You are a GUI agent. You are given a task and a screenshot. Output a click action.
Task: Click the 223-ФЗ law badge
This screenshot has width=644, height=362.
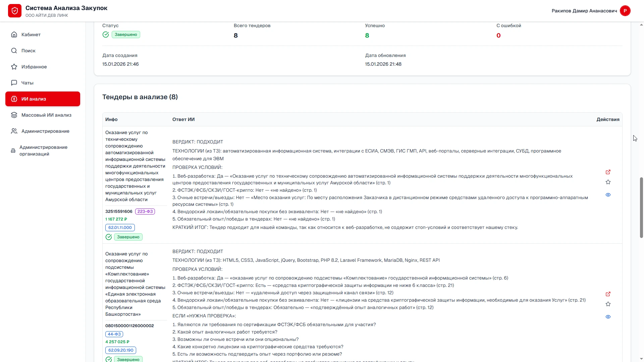click(x=145, y=212)
